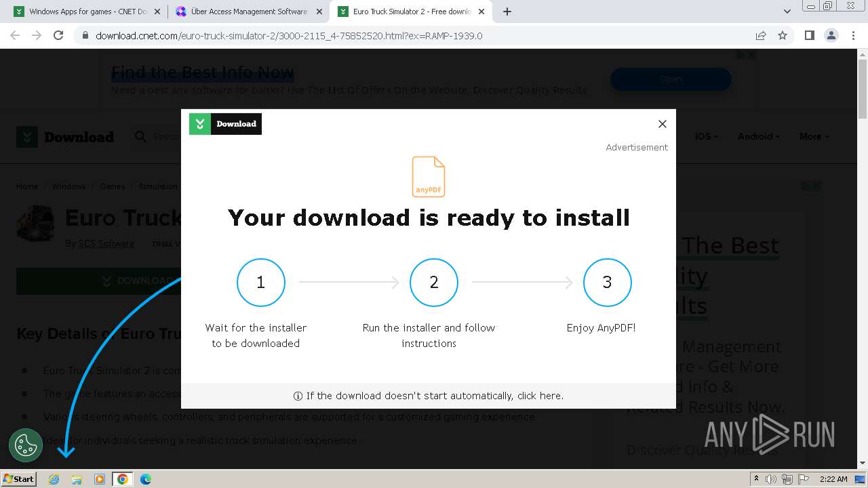Expand the More menu
868x488 pixels.
pos(814,136)
